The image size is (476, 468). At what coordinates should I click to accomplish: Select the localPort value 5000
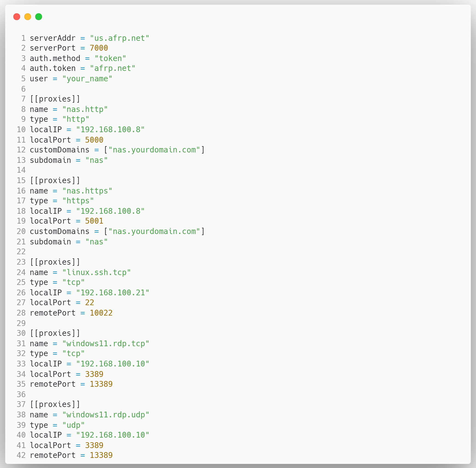[x=94, y=140]
